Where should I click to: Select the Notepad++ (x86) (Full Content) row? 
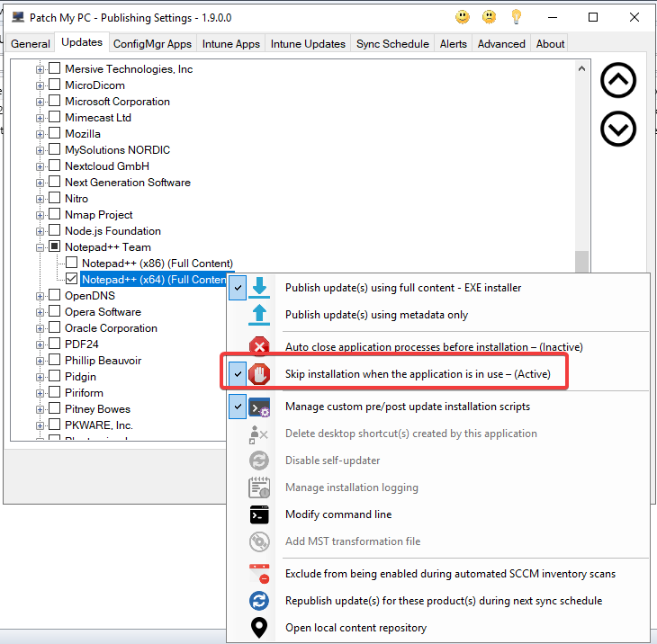(157, 263)
